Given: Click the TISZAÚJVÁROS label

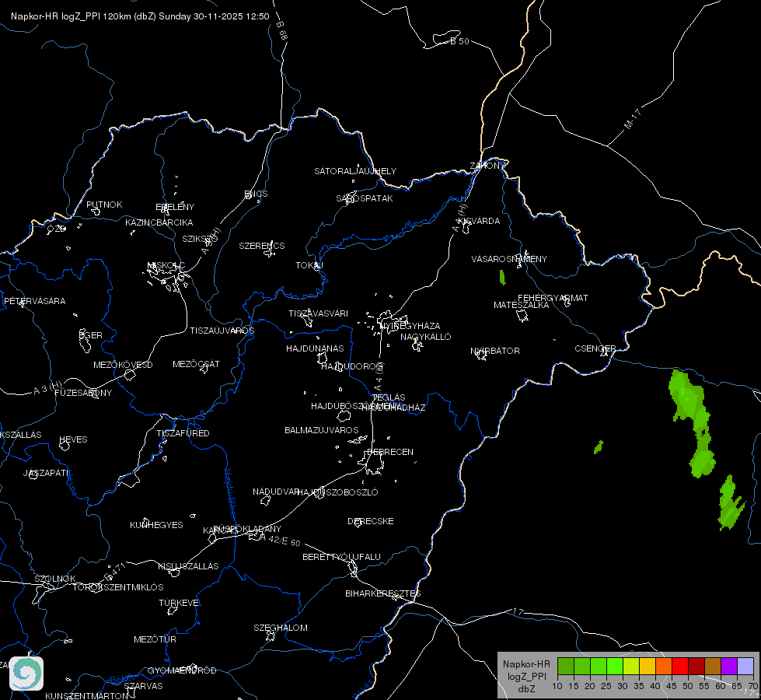Looking at the screenshot, I should 222,331.
